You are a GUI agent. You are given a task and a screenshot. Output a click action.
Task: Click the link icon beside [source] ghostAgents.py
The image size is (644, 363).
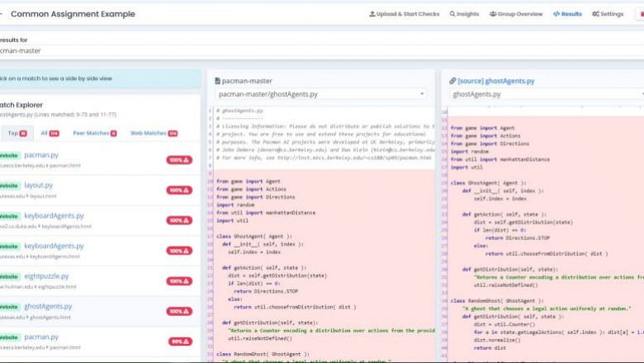pos(452,81)
